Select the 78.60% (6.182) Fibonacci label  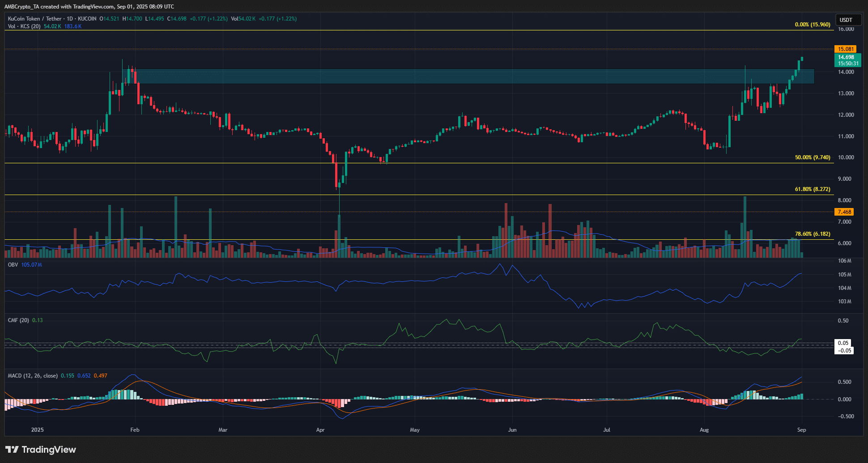click(x=812, y=234)
